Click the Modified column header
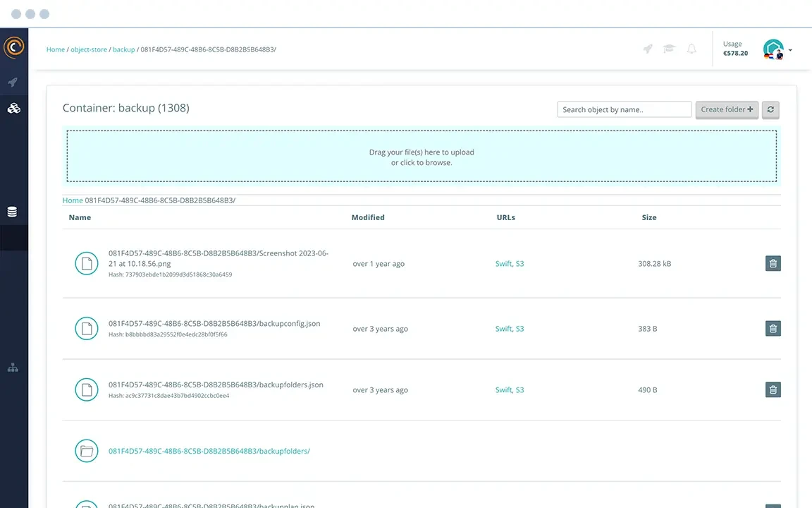The image size is (812, 508). [368, 218]
